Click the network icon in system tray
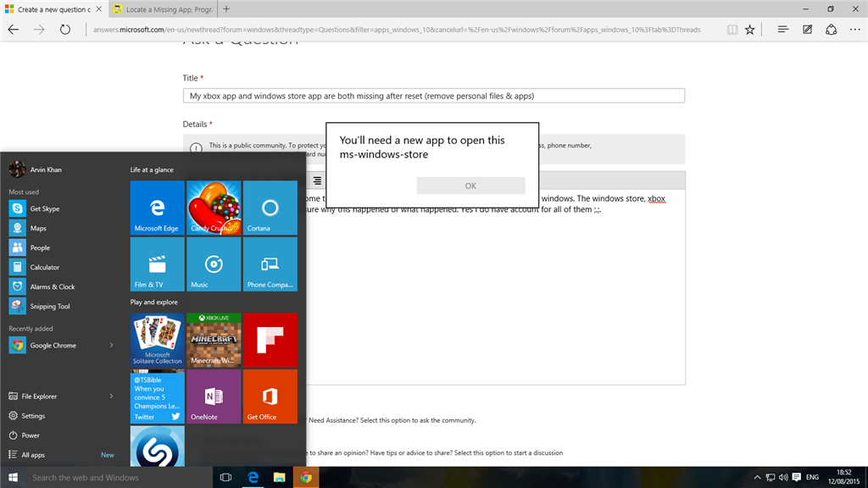868x488 pixels. [x=770, y=477]
